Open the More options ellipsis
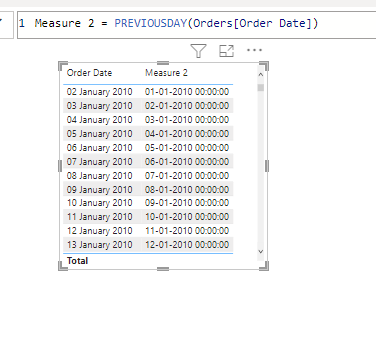The width and height of the screenshot is (376, 361). click(x=254, y=50)
